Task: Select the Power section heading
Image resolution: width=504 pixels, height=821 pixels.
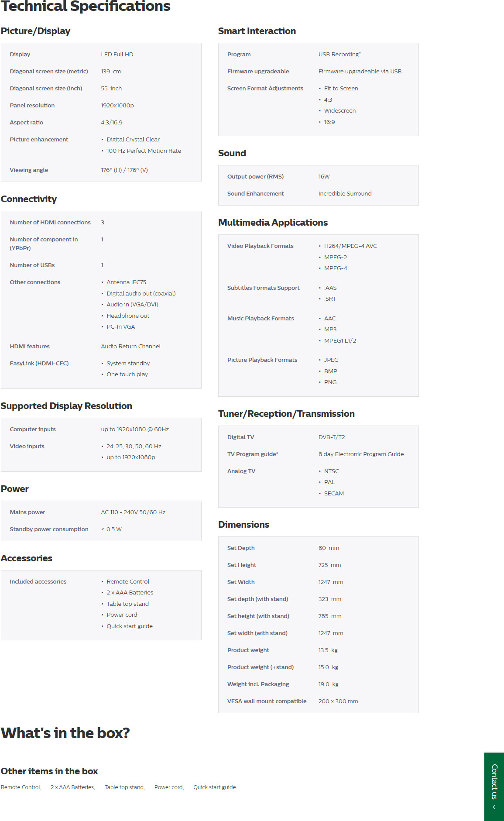Action: 15,489
